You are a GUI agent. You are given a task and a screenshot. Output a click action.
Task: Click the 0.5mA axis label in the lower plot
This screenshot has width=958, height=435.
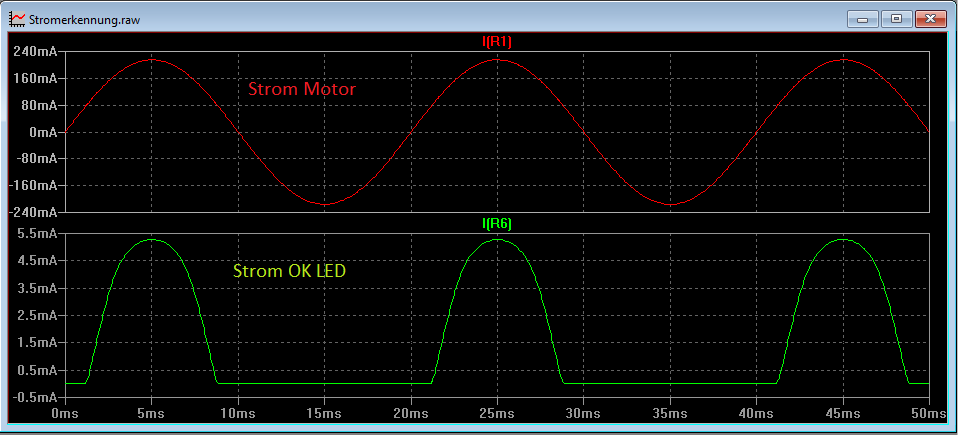point(38,370)
